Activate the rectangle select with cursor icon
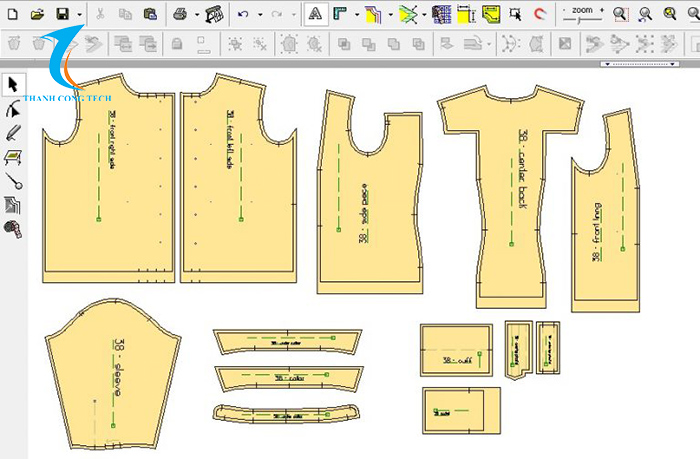Image resolution: width=700 pixels, height=459 pixels. click(516, 14)
